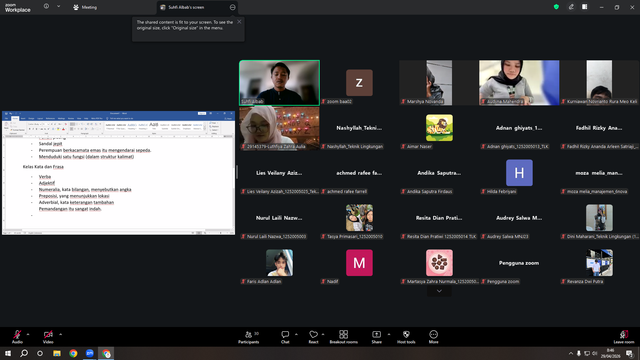Open video options arrow beside Video
Image resolution: width=640 pixels, height=360 pixels.
coord(60,335)
